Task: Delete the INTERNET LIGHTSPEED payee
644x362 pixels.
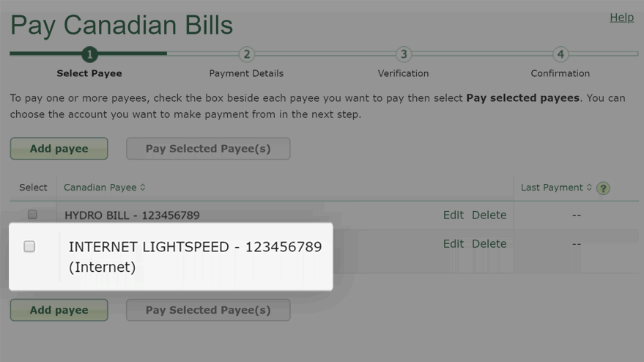Action: tap(489, 244)
